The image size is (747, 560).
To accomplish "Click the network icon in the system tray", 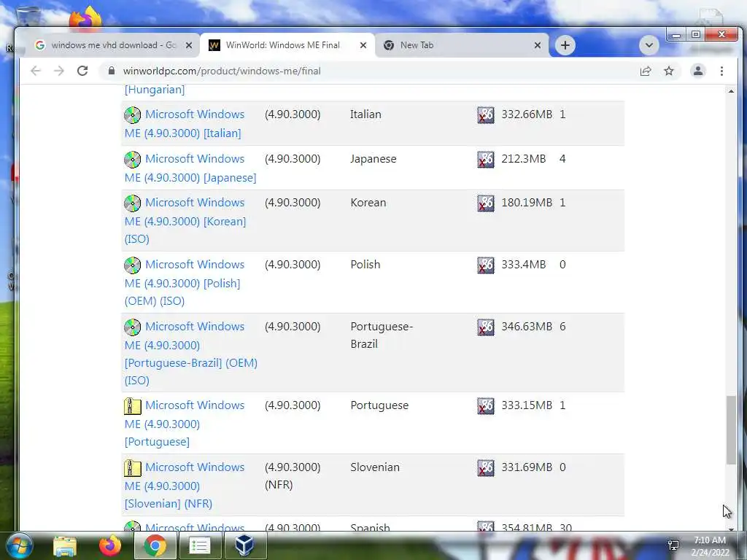I will [673, 545].
